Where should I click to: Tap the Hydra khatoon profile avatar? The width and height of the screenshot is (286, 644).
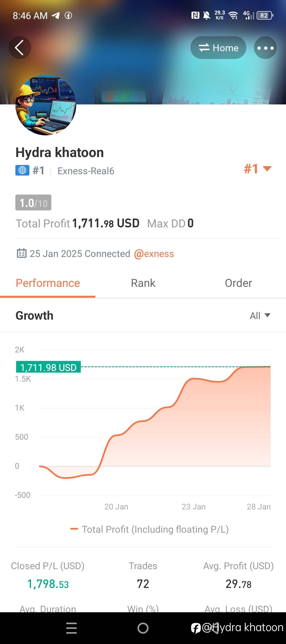[x=46, y=105]
